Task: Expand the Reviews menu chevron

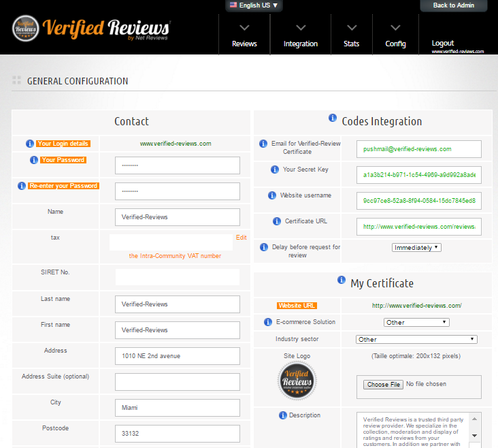Action: 244,28
